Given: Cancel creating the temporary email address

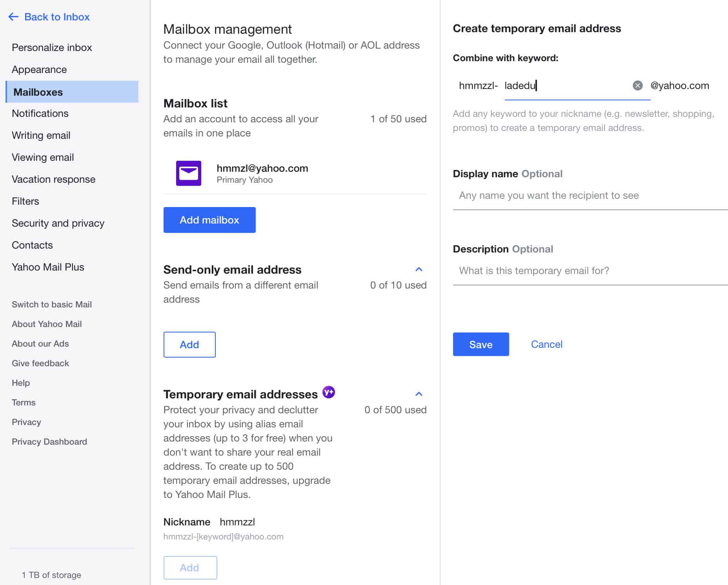Looking at the screenshot, I should [546, 344].
